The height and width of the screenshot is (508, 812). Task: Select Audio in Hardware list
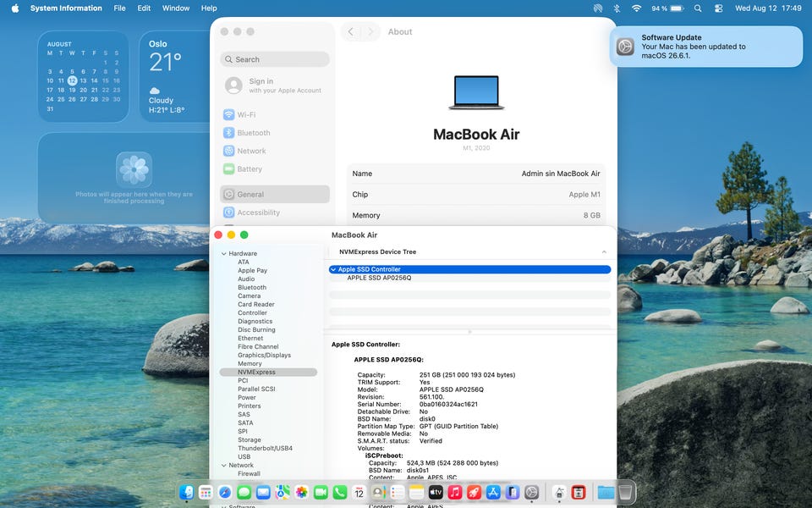coord(246,279)
